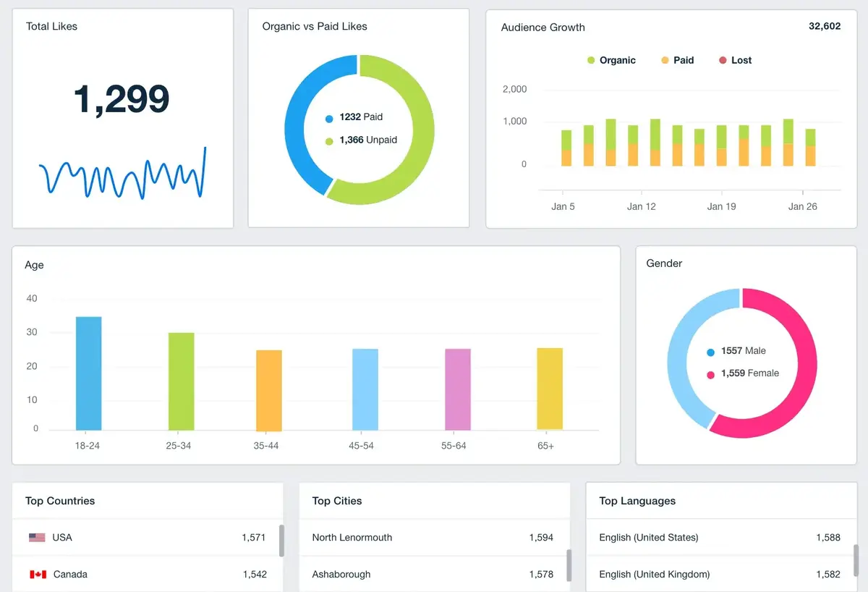Select the North Lenormouth city row
The height and width of the screenshot is (592, 868).
pyautogui.click(x=433, y=538)
